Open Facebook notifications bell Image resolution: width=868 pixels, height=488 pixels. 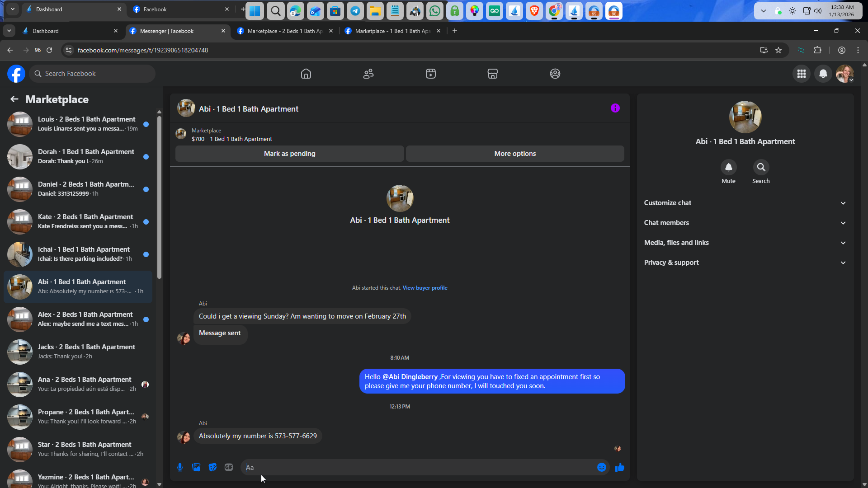tap(823, 74)
